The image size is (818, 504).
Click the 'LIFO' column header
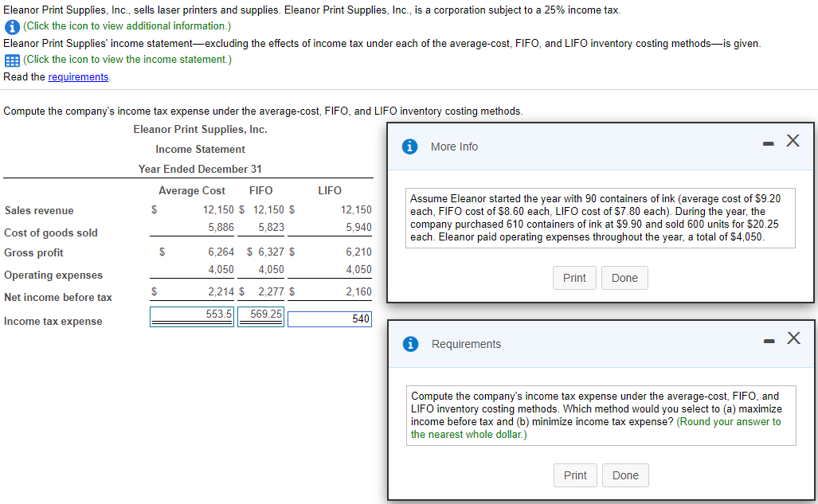(330, 191)
